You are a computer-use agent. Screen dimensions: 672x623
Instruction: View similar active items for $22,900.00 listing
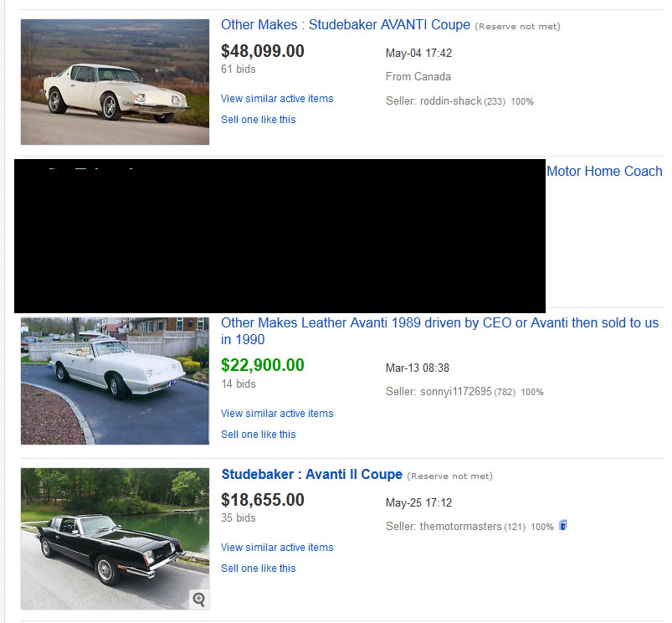point(277,414)
